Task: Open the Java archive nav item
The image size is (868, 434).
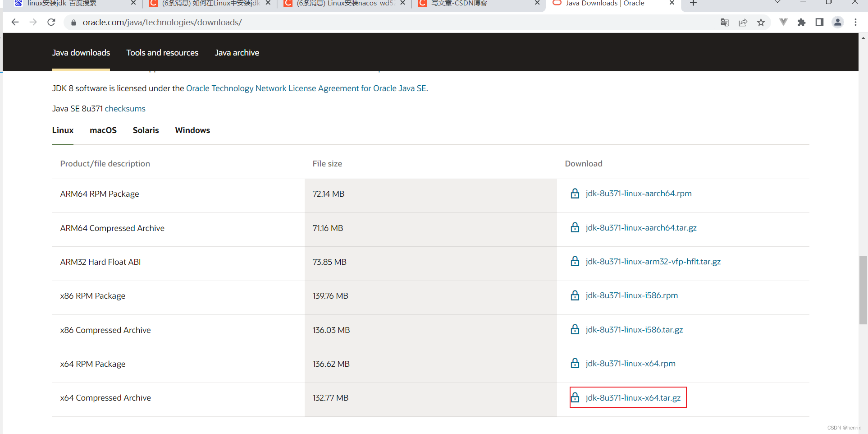Action: [x=237, y=53]
